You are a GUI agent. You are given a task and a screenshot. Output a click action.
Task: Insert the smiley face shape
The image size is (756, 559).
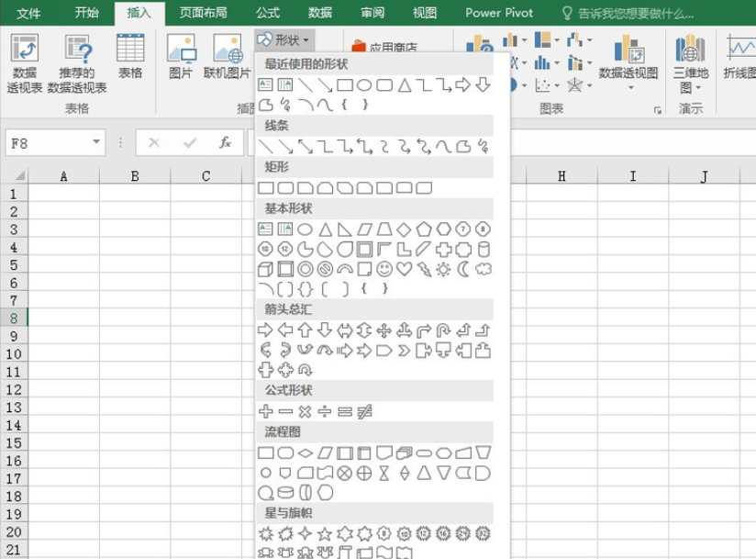(x=384, y=269)
